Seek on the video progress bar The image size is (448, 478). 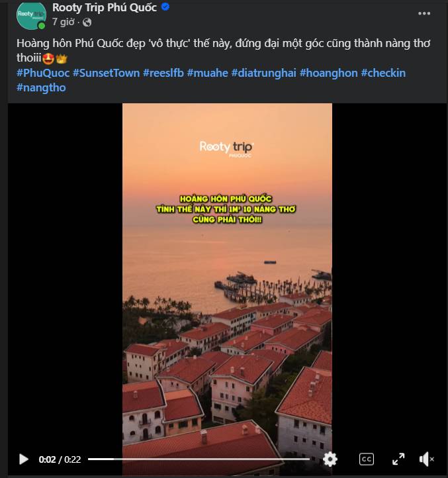pos(199,459)
